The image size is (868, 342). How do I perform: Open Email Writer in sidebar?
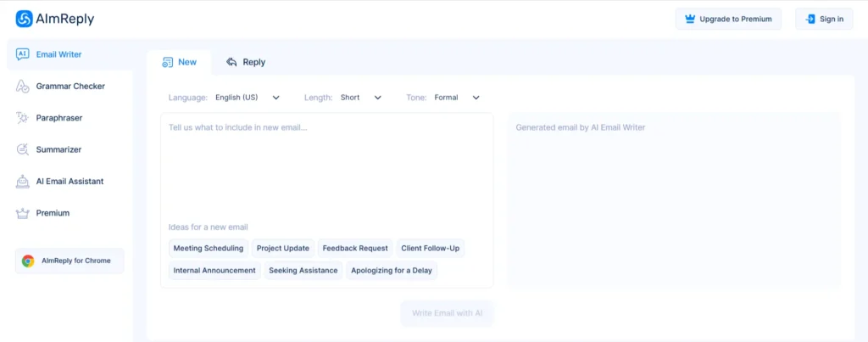coord(70,54)
